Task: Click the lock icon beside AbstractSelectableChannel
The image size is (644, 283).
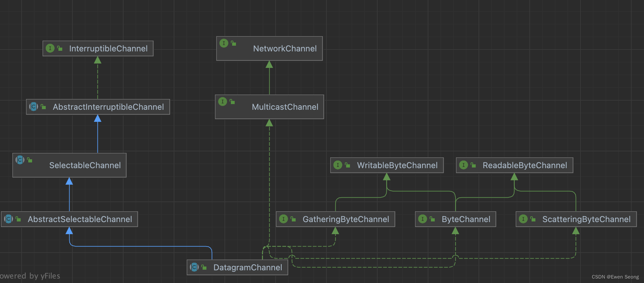Action: [x=18, y=219]
